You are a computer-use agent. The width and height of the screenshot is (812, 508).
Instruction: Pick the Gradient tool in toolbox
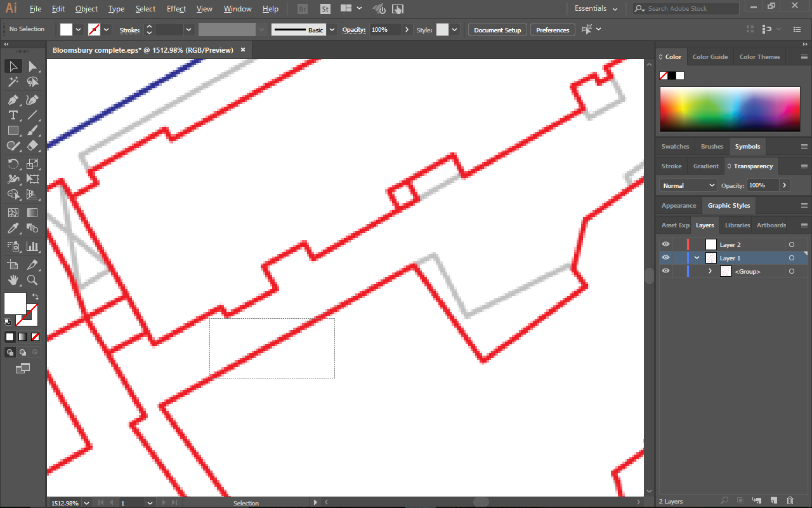(x=32, y=213)
